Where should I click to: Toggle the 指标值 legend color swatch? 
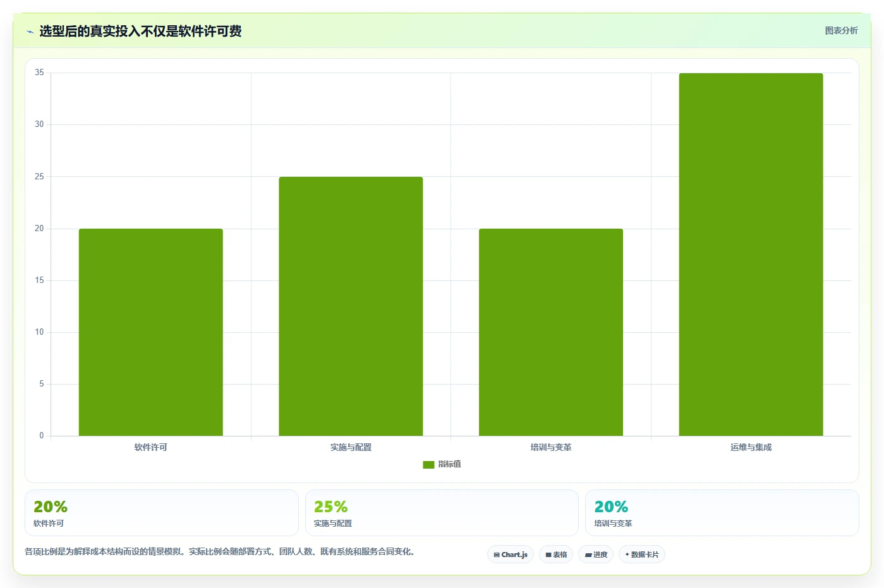coord(428,465)
